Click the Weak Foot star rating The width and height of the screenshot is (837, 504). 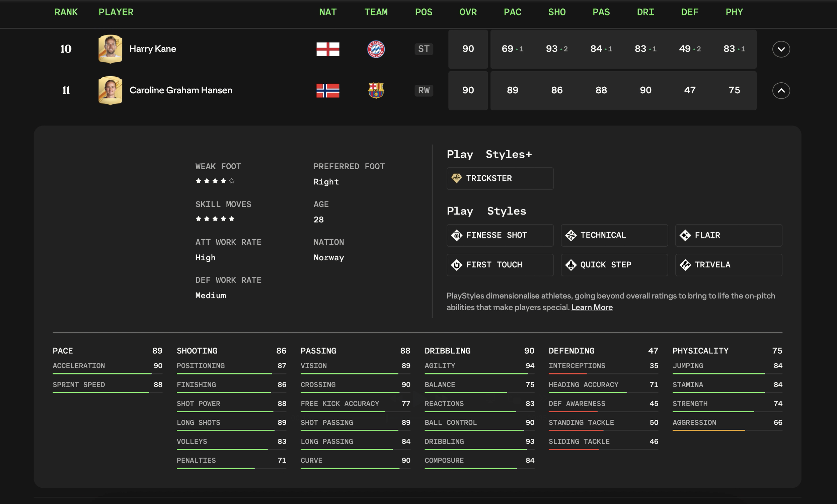click(215, 181)
